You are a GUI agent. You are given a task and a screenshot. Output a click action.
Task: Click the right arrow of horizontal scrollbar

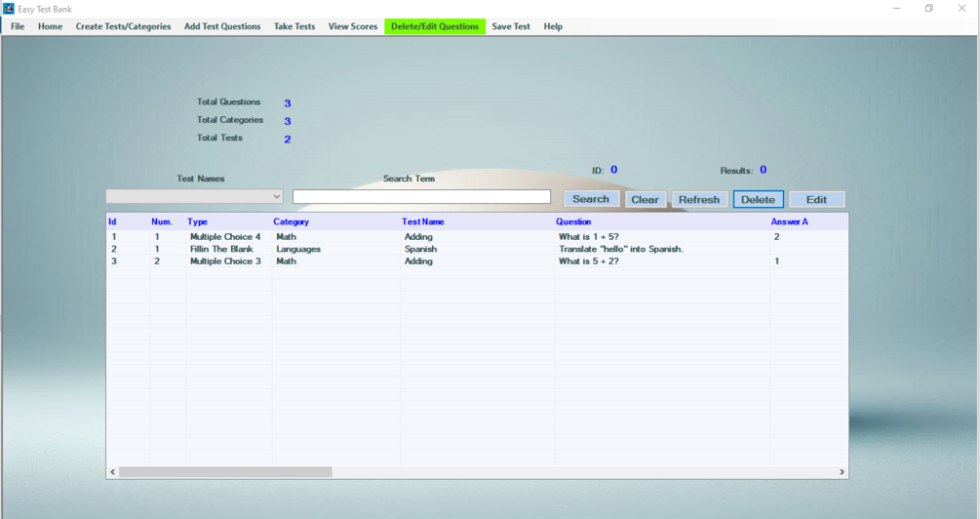tap(842, 472)
